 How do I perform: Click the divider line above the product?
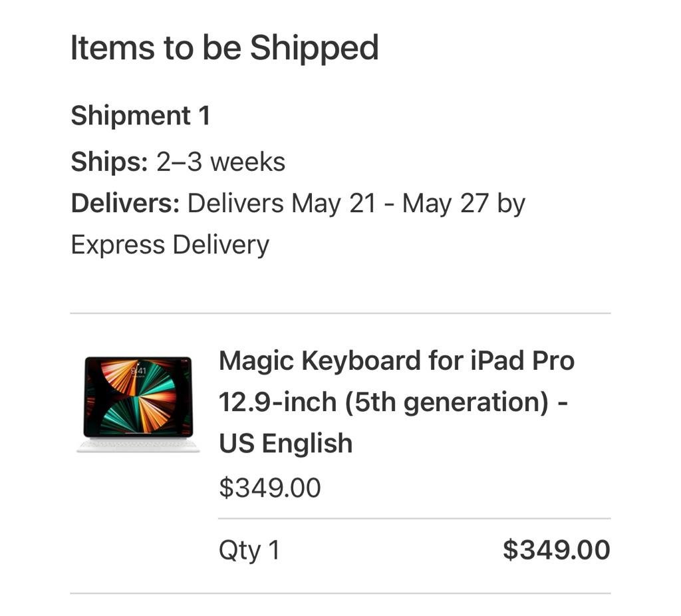(x=340, y=313)
